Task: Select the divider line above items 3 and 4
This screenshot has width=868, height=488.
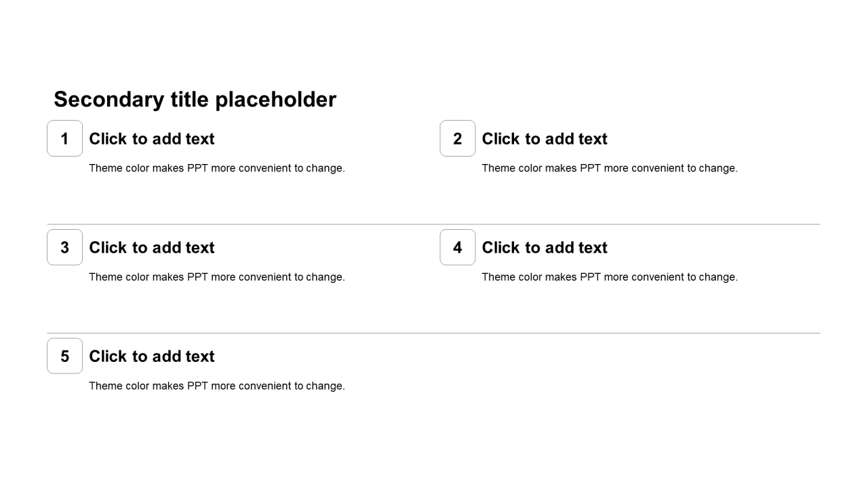Action: coord(434,224)
